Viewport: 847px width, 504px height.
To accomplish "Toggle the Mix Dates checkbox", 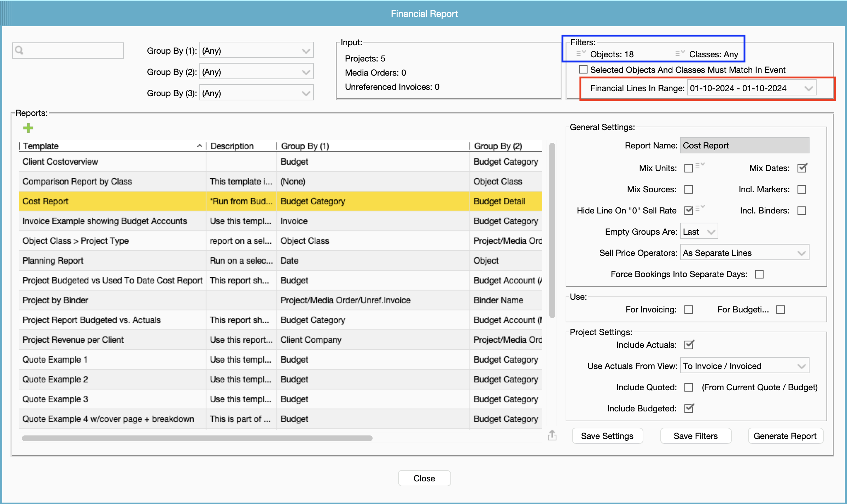I will click(x=802, y=168).
